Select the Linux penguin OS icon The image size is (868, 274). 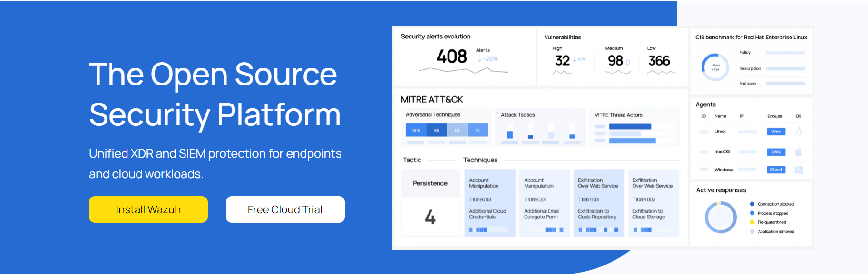point(799,132)
